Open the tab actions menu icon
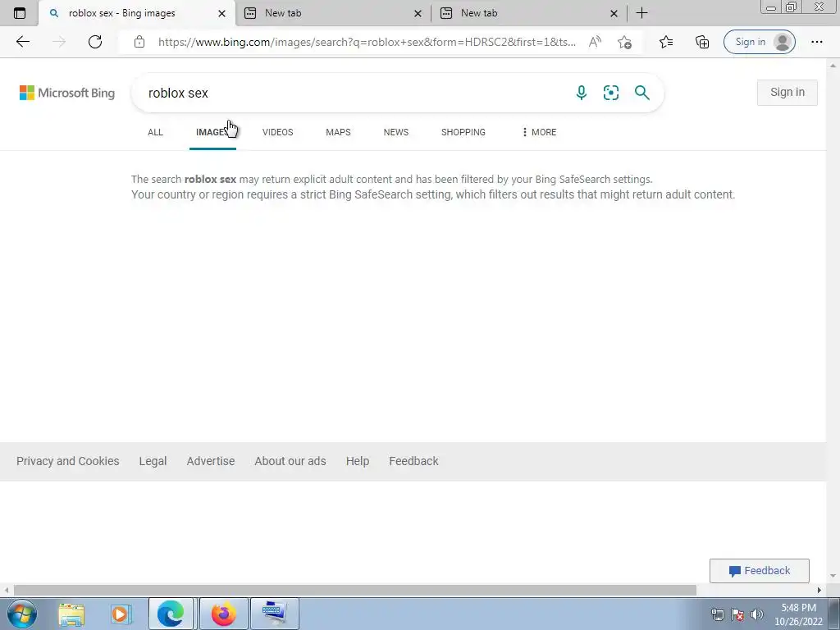This screenshot has height=630, width=840. click(x=20, y=13)
